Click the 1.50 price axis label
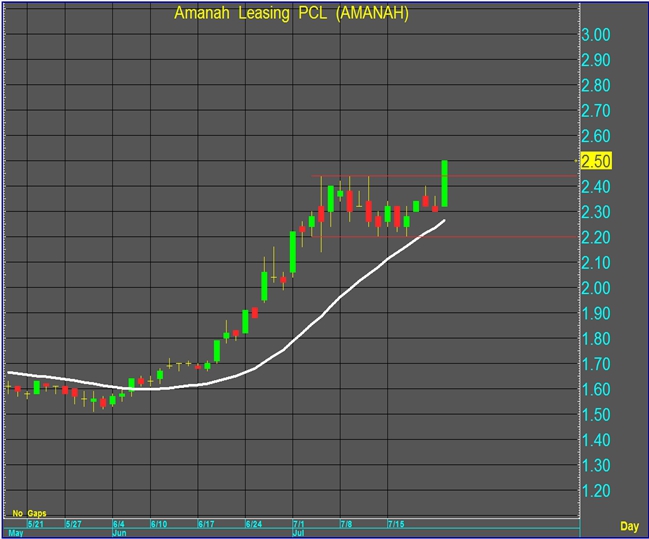Image resolution: width=649 pixels, height=539 pixels. coord(596,414)
